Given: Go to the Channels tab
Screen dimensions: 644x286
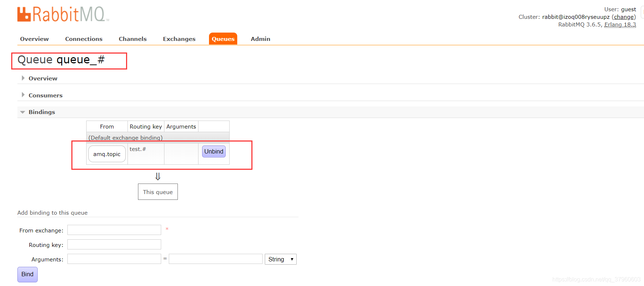Looking at the screenshot, I should pos(133,39).
